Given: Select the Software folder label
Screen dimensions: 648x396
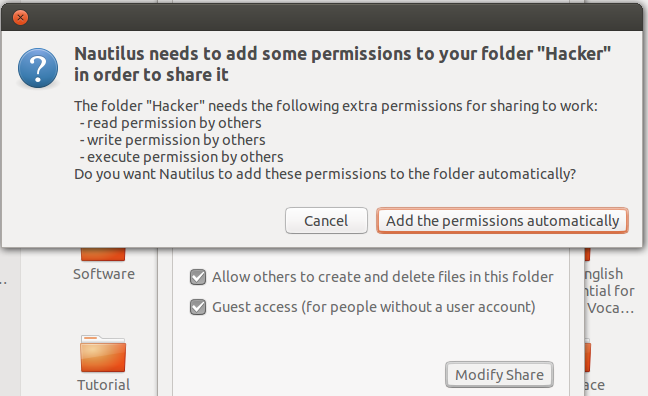Looking at the screenshot, I should [x=104, y=274].
